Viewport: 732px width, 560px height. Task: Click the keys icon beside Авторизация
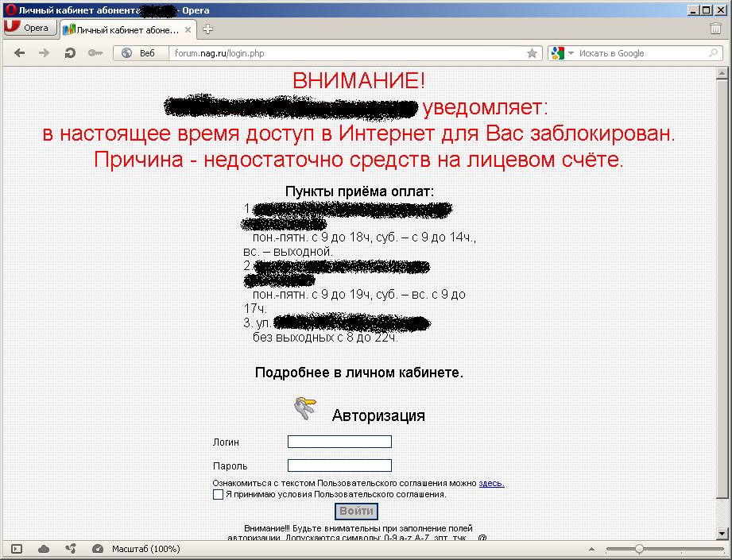305,408
